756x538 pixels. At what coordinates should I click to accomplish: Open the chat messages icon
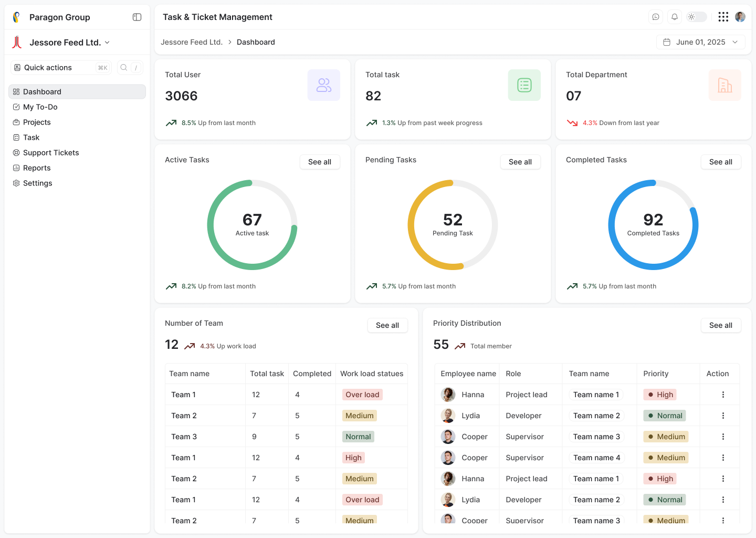coord(656,17)
